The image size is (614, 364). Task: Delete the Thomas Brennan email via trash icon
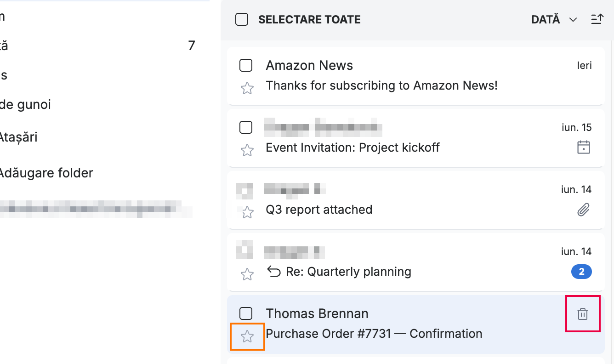click(x=583, y=314)
